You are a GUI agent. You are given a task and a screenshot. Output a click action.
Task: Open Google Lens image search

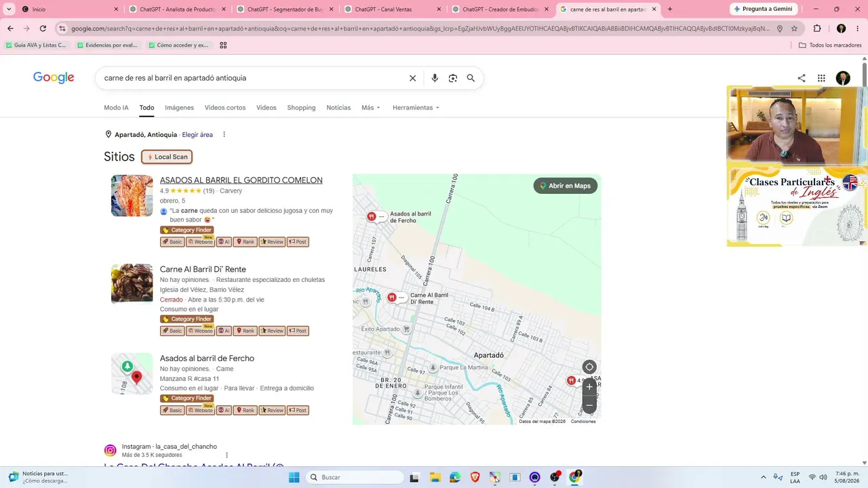pos(453,78)
